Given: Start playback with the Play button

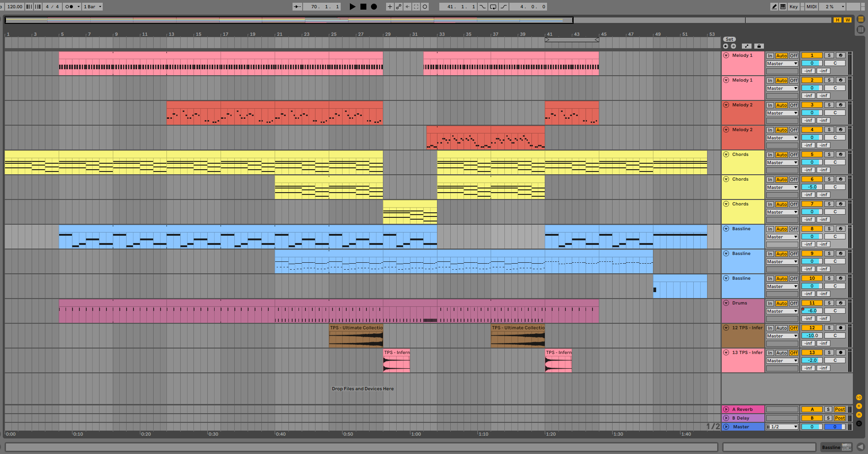Looking at the screenshot, I should (x=352, y=6).
